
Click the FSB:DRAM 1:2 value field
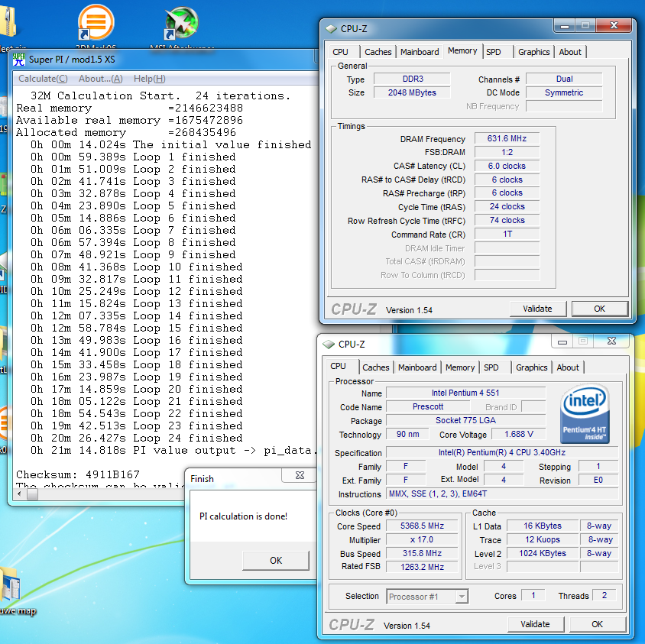(x=507, y=152)
